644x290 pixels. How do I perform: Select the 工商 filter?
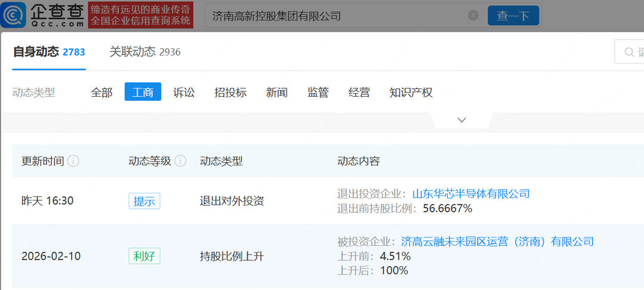143,92
